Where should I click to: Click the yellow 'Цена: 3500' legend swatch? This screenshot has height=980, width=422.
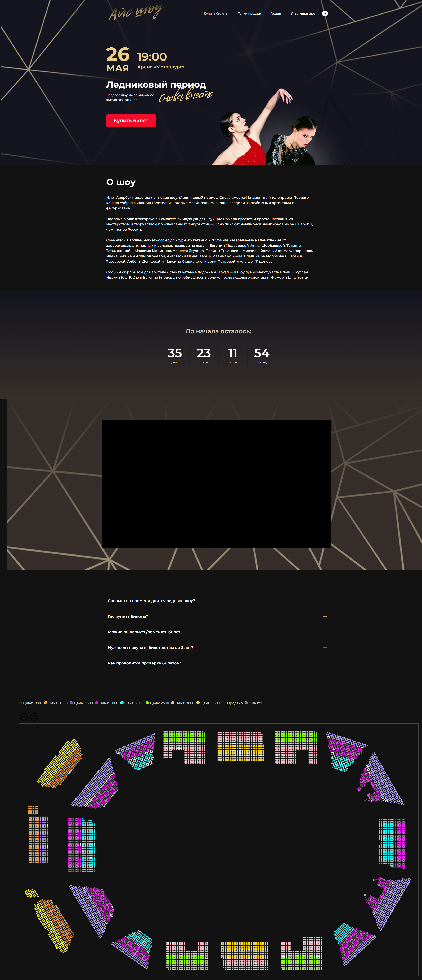198,703
